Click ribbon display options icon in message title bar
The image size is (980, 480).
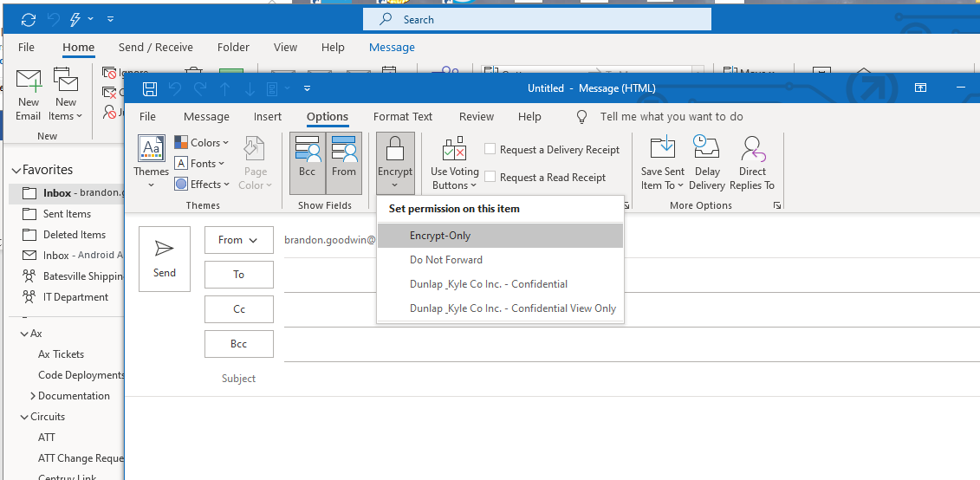(x=920, y=88)
